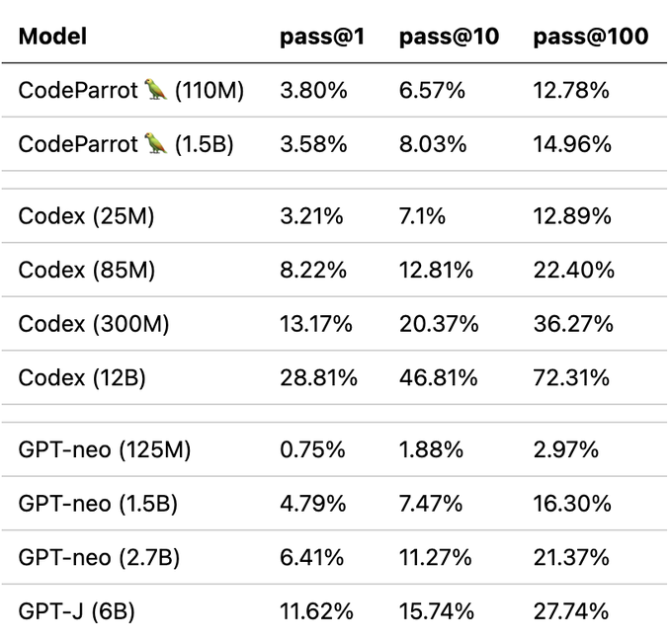
Task: Click the 14.96% pass@100 value
Action: (x=573, y=144)
